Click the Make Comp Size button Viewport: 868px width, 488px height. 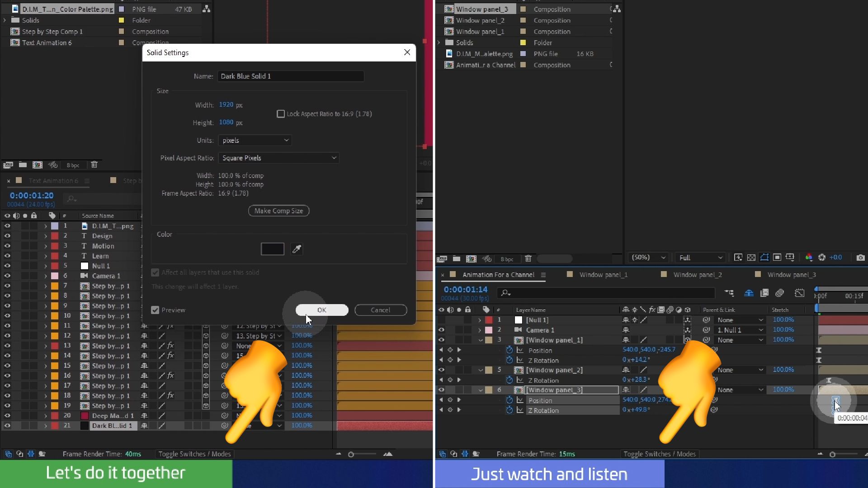point(278,211)
